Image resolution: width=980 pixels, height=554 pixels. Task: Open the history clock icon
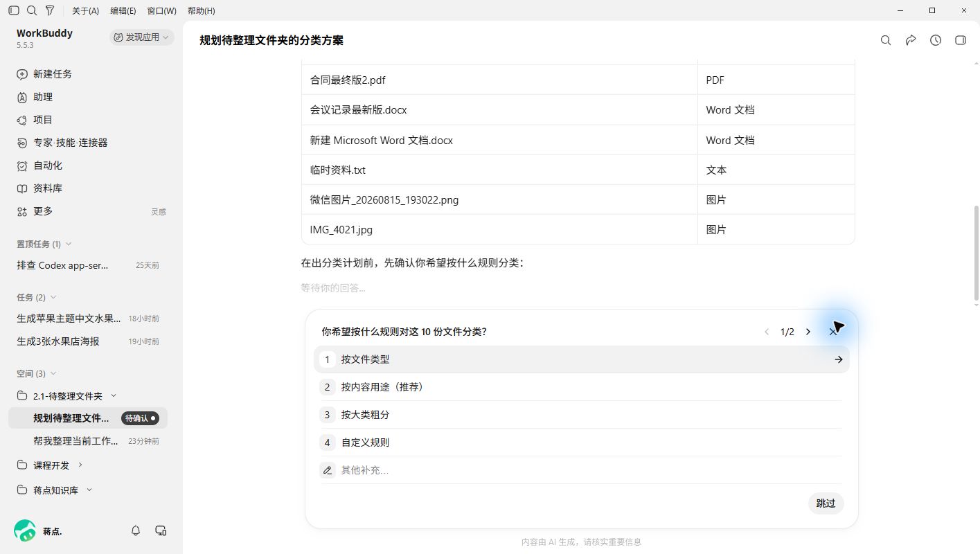coord(936,40)
